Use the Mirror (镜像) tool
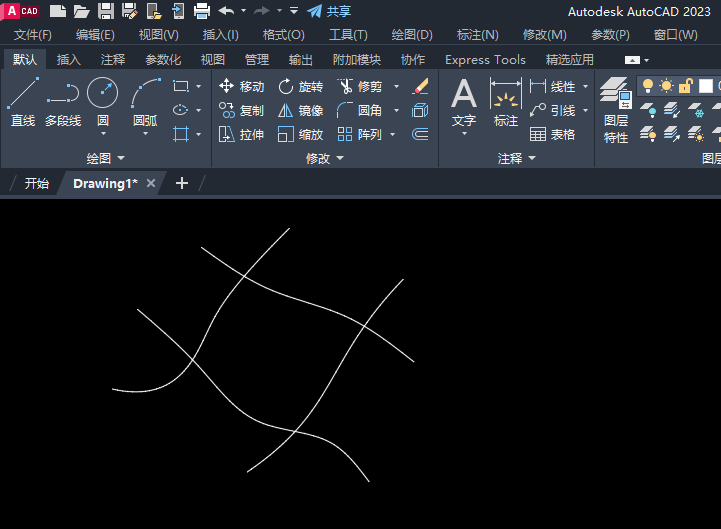This screenshot has width=721, height=529. point(300,110)
